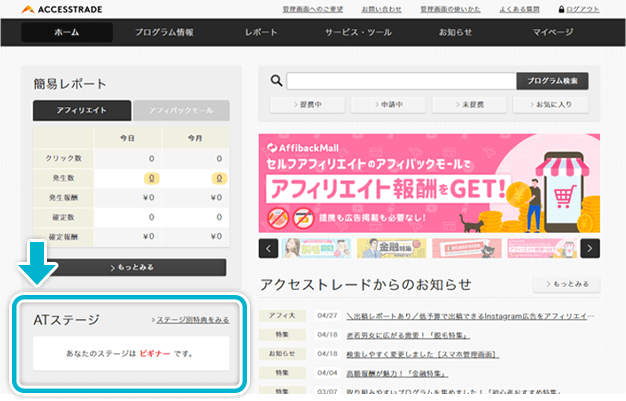Click the プログラム検索 button
The height and width of the screenshot is (401, 626).
click(x=552, y=81)
